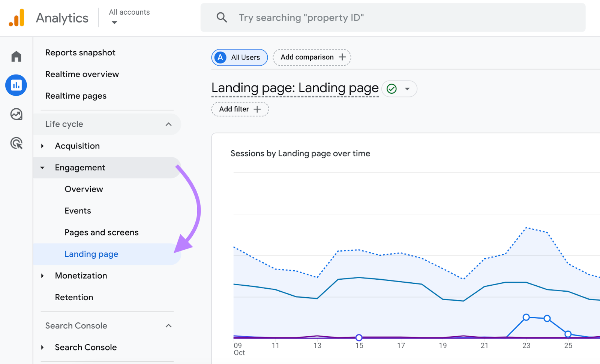Screen dimensions: 600x364
Task: Click the plus icon on Add filter
Action: click(257, 109)
